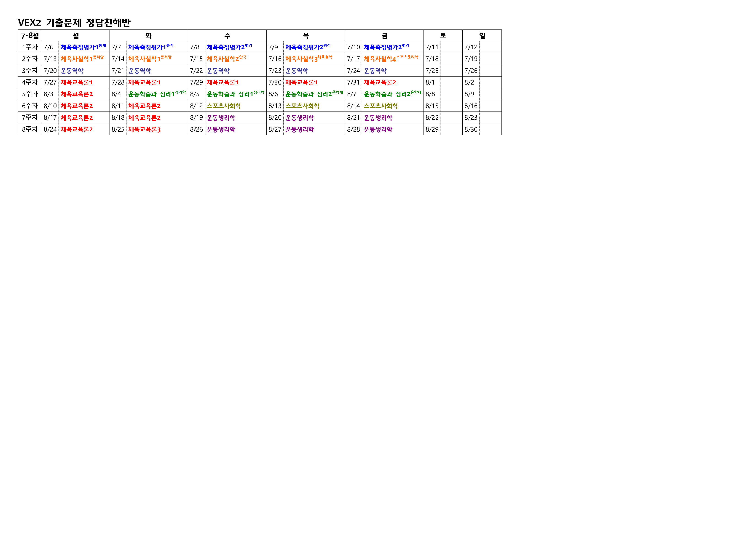Screen dimensions: 756x534
Task: Click the 8/25 '체육교육론3' entry
Action: (x=144, y=130)
